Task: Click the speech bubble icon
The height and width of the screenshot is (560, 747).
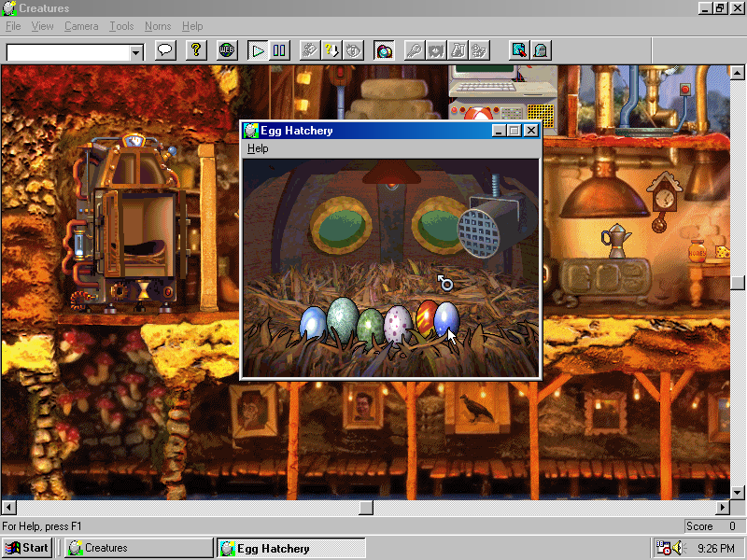Action: click(x=164, y=50)
